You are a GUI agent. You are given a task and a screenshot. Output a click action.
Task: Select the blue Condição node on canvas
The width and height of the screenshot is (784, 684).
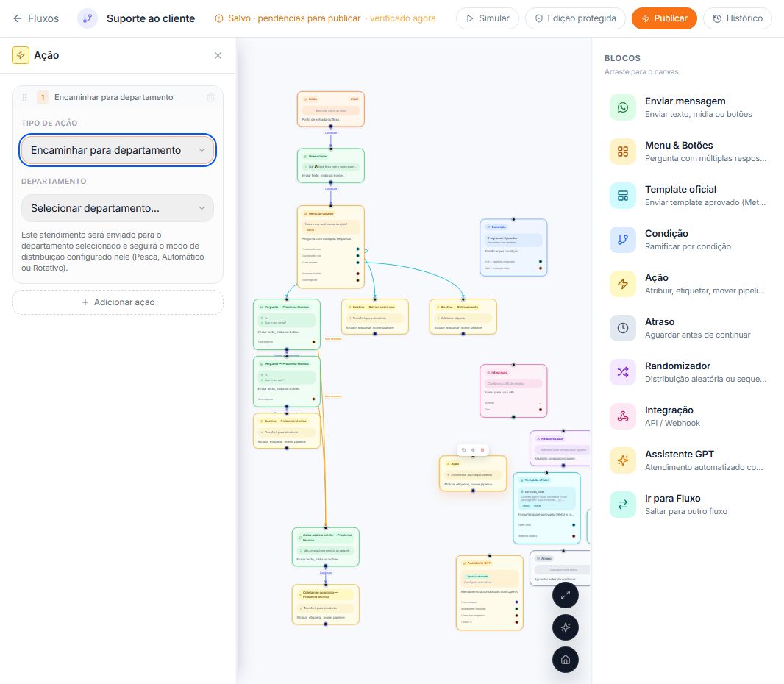click(513, 248)
